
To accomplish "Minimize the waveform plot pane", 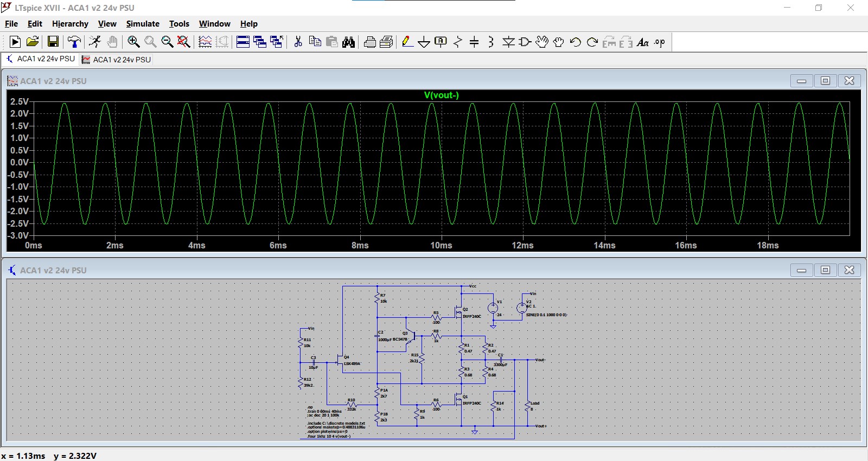I will [x=801, y=80].
